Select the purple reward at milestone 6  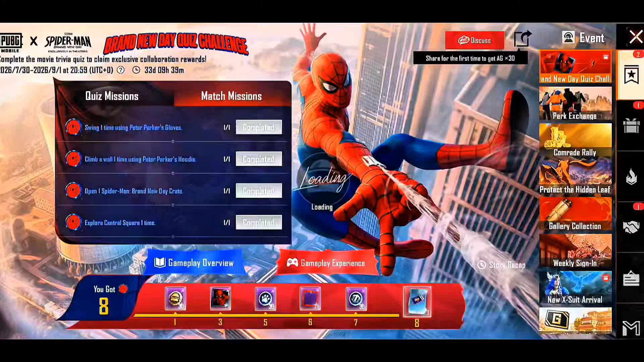coord(310,299)
